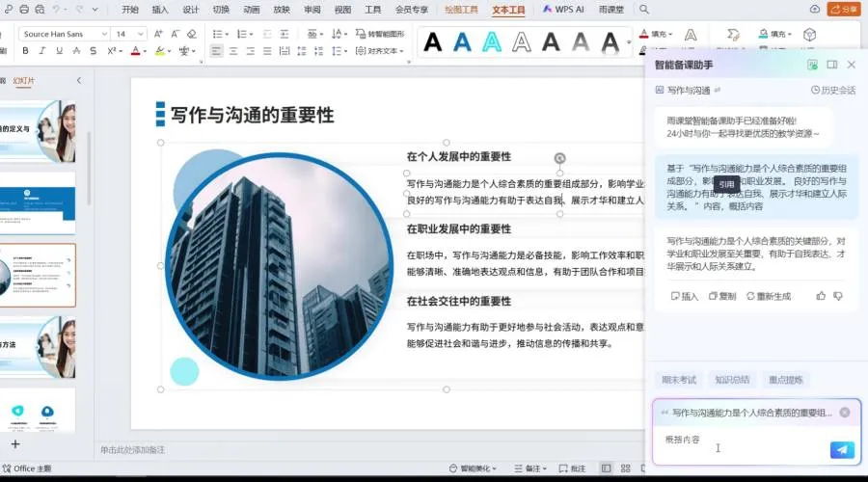Open the font color dropdown arrow
The width and height of the screenshot is (868, 482).
[145, 51]
